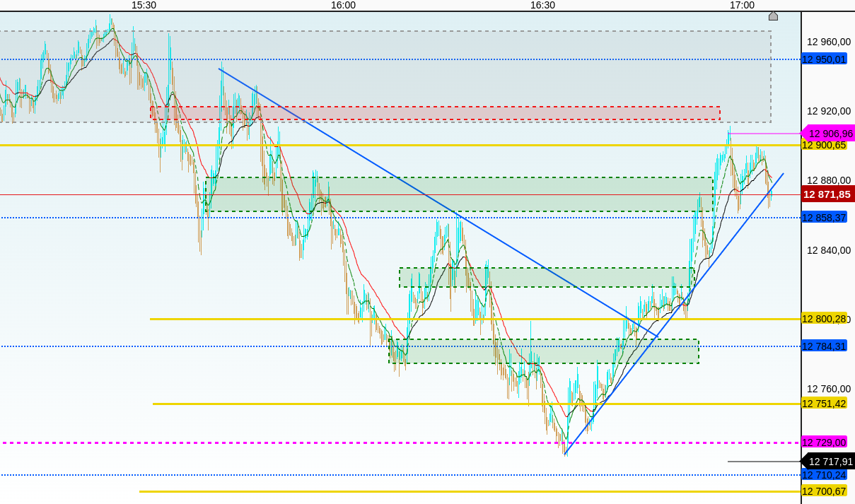Image resolution: width=855 pixels, height=504 pixels.
Task: Select the large gray dashed zone rectangle
Action: tap(385, 76)
